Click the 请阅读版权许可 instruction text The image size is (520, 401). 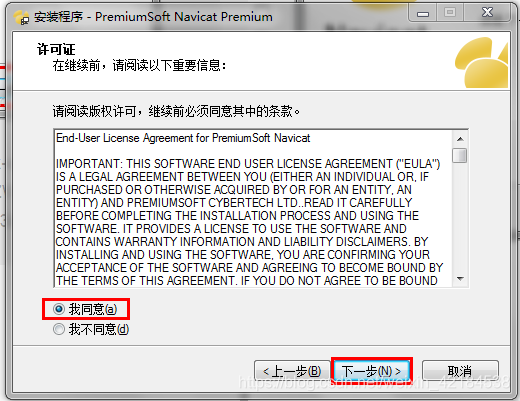tap(176, 111)
